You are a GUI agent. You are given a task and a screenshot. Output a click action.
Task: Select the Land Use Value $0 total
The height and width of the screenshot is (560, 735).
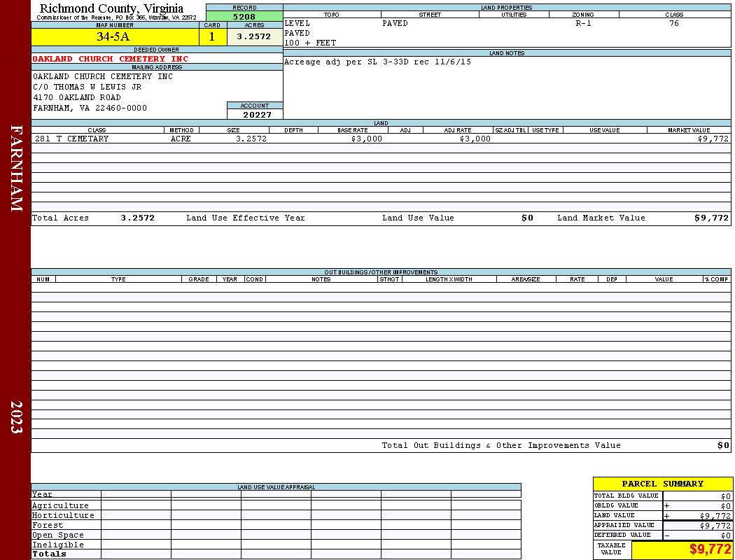[527, 218]
